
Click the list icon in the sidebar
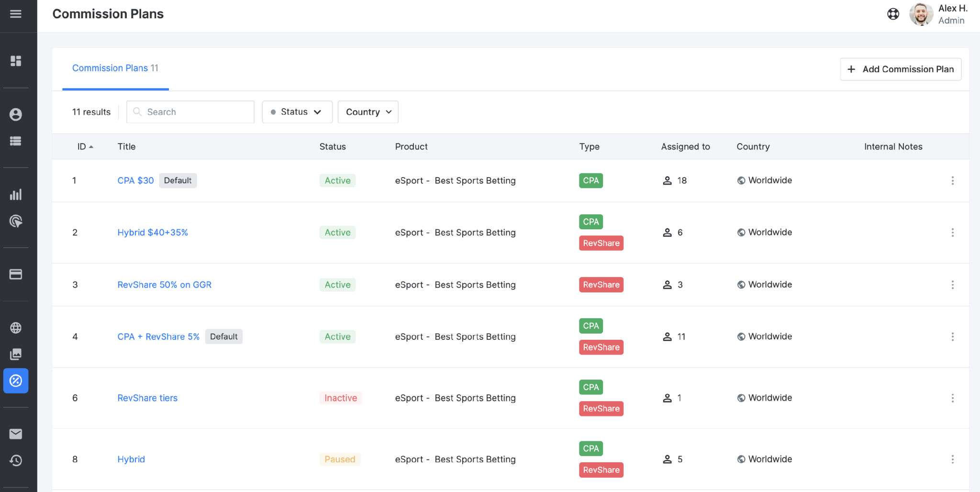coord(16,141)
